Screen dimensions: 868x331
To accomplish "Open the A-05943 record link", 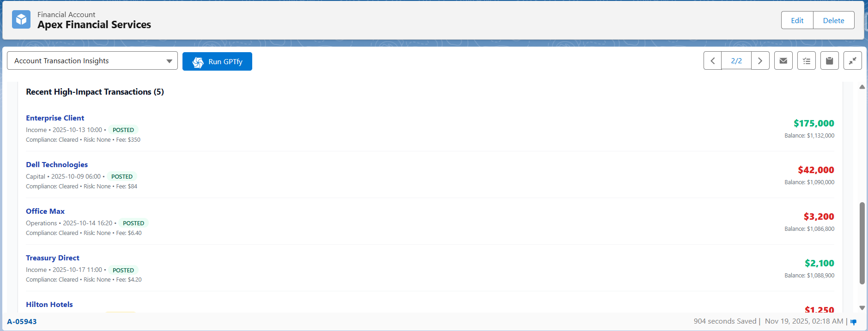I will click(x=22, y=322).
